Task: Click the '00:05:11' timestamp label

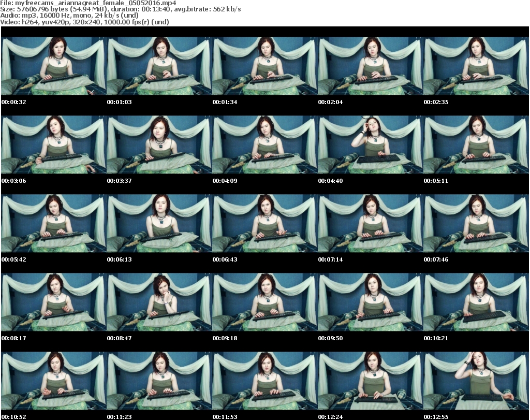Action: click(436, 181)
